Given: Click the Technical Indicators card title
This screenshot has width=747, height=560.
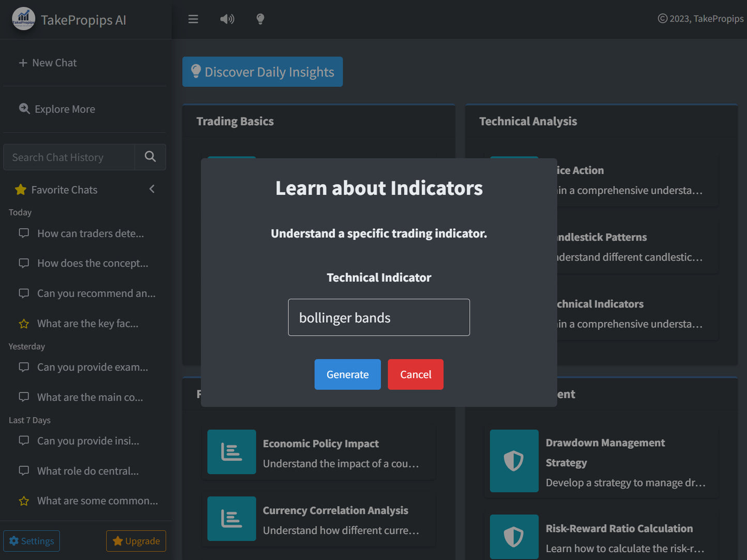Looking at the screenshot, I should 600,304.
